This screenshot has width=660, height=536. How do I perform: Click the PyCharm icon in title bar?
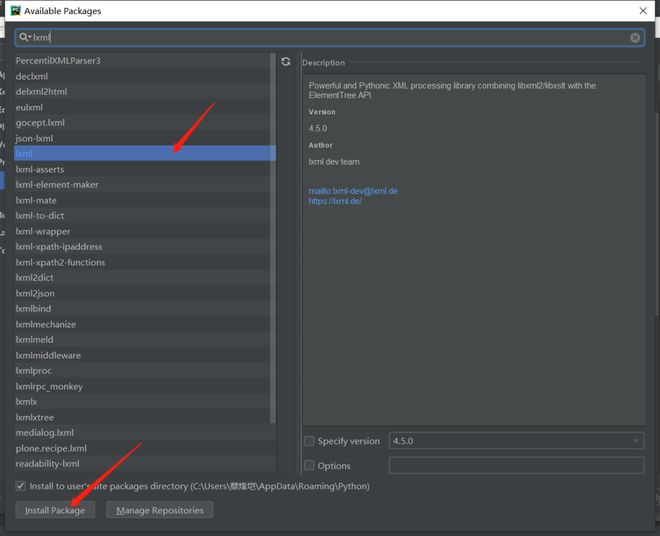(x=13, y=11)
